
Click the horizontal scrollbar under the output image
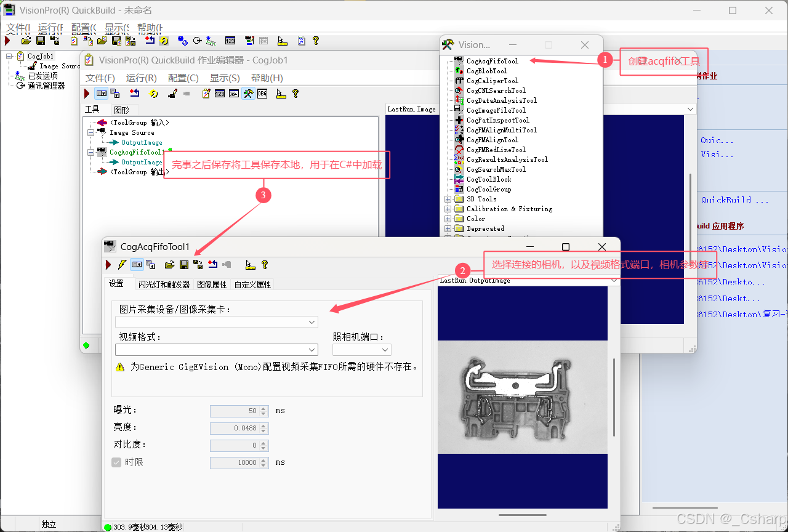coord(522,515)
